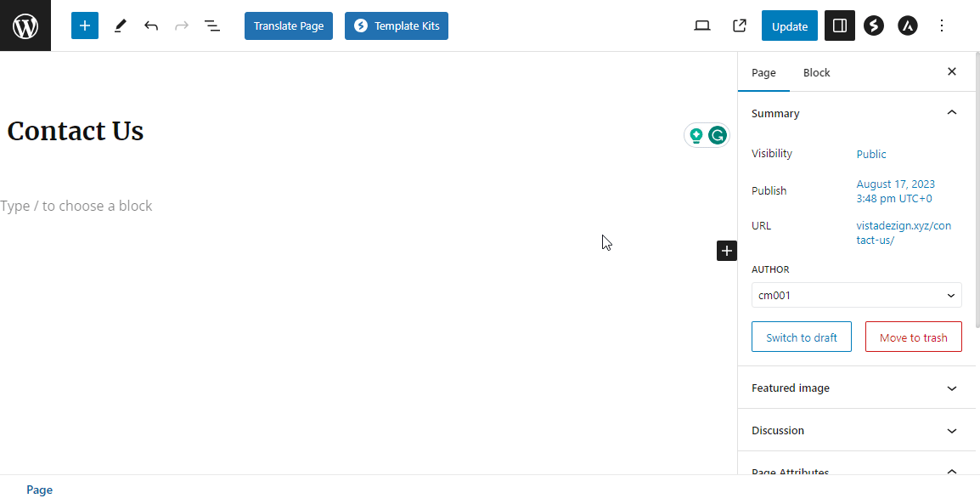Click the Contact Us page title
The image size is (980, 504).
75,132
